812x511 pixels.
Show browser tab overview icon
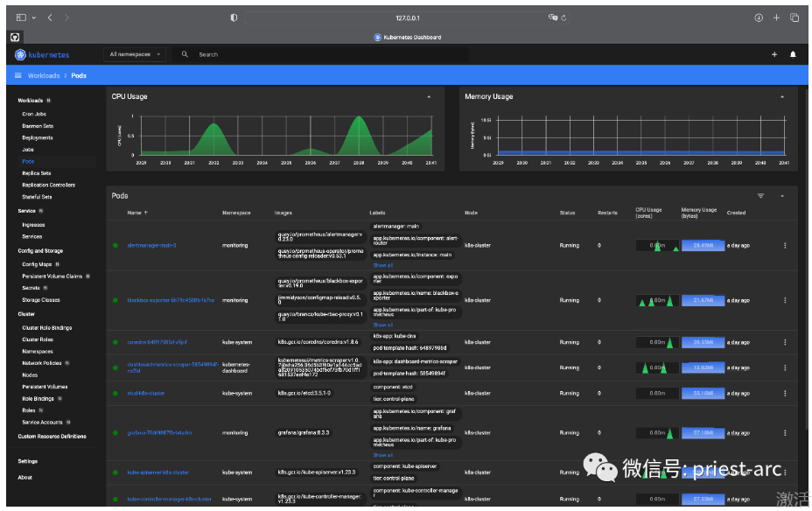794,17
